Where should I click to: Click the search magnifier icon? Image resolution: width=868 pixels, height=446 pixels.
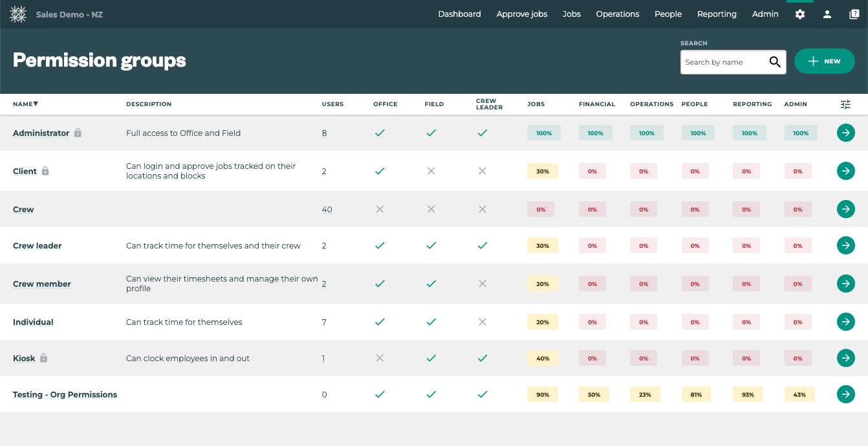[775, 61]
